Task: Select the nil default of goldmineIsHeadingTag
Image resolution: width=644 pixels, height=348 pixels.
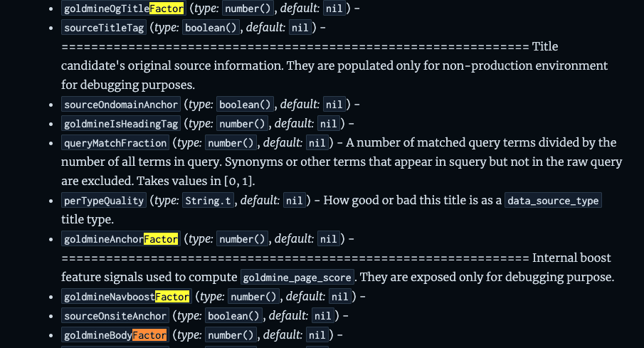Action: (327, 124)
